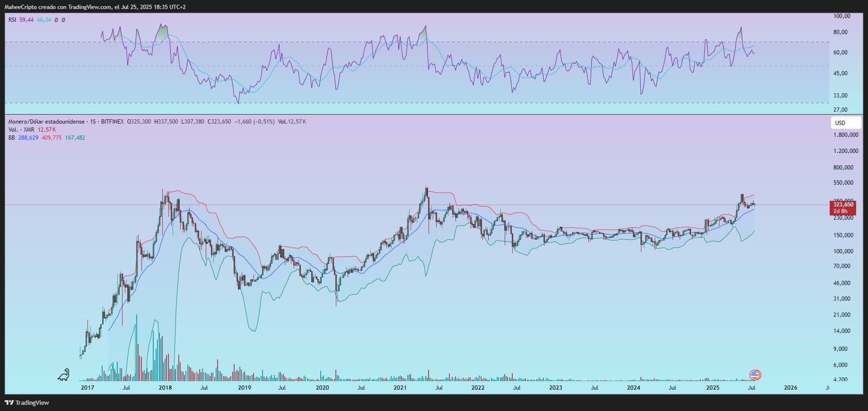Screen dimensions: 868x411
Task: Click the 230,000 price axis label
Action: point(843,218)
